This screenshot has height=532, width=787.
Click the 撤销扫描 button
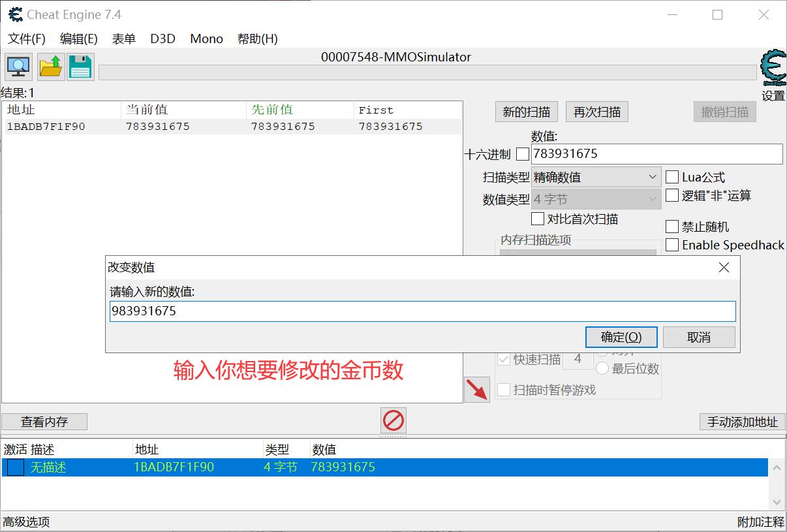[x=725, y=112]
